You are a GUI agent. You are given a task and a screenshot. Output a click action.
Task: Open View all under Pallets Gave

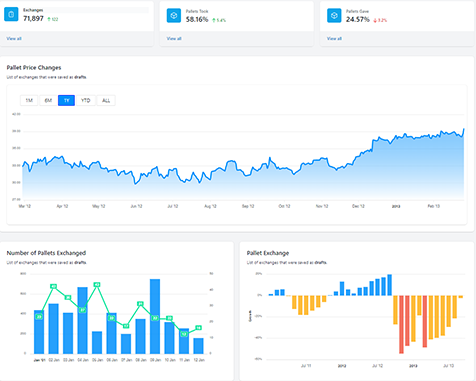(334, 39)
